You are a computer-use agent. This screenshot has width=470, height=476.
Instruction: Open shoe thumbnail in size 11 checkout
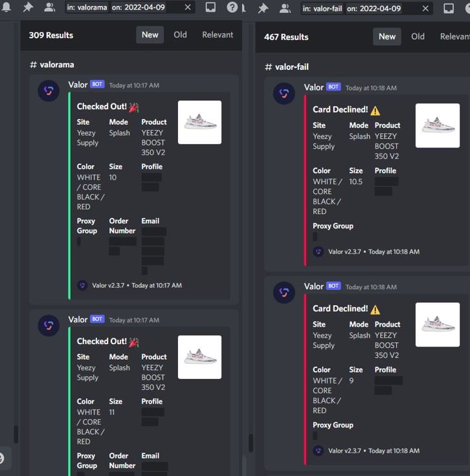(x=199, y=357)
